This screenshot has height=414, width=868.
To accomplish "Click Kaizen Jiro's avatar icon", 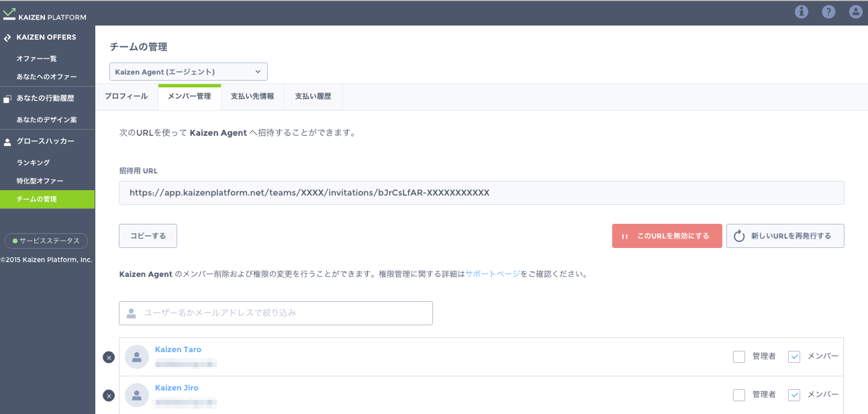I will (x=137, y=396).
